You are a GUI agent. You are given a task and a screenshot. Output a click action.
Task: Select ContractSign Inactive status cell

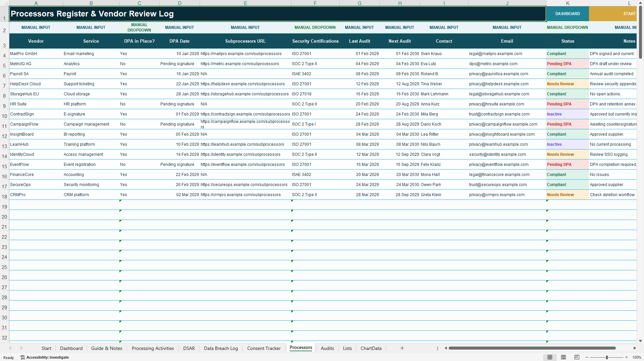pyautogui.click(x=567, y=114)
